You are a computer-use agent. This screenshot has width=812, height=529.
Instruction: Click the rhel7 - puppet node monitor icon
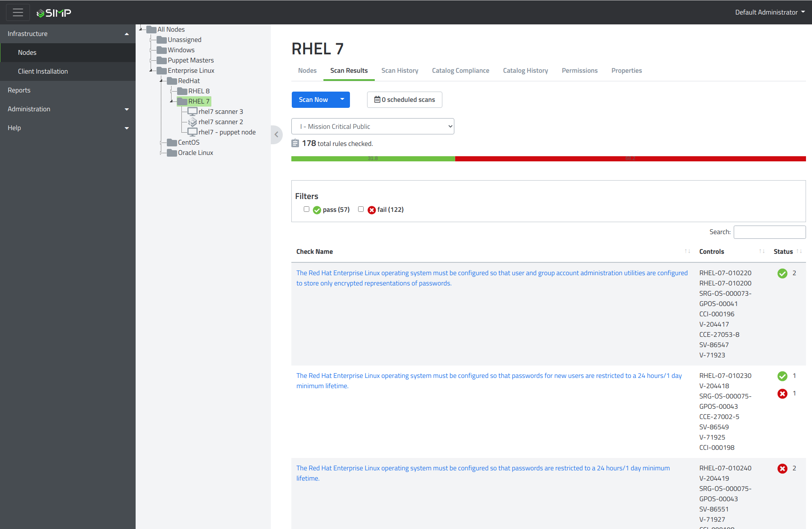193,132
